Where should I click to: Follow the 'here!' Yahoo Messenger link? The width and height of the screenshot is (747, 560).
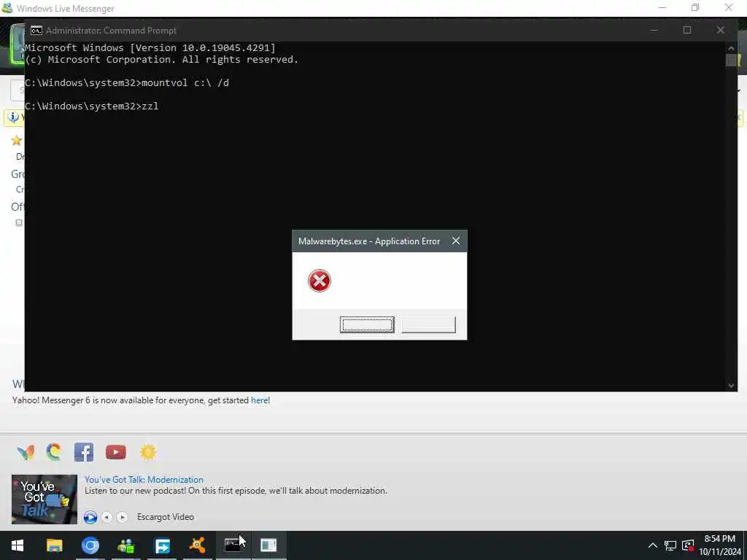tap(260, 400)
